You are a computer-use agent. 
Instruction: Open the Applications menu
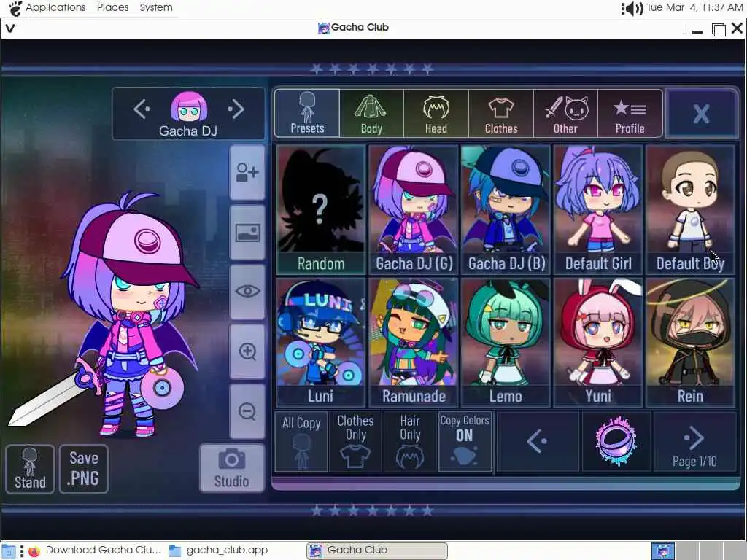pyautogui.click(x=55, y=7)
